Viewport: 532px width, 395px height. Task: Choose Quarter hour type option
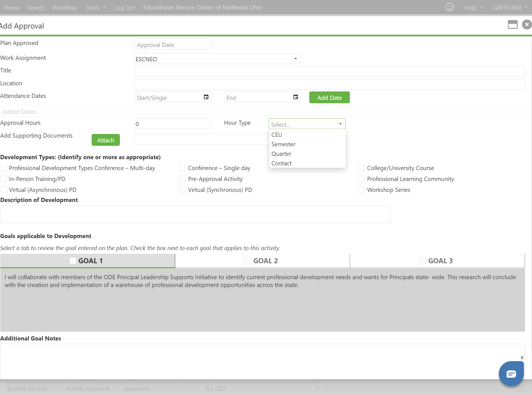(307, 154)
